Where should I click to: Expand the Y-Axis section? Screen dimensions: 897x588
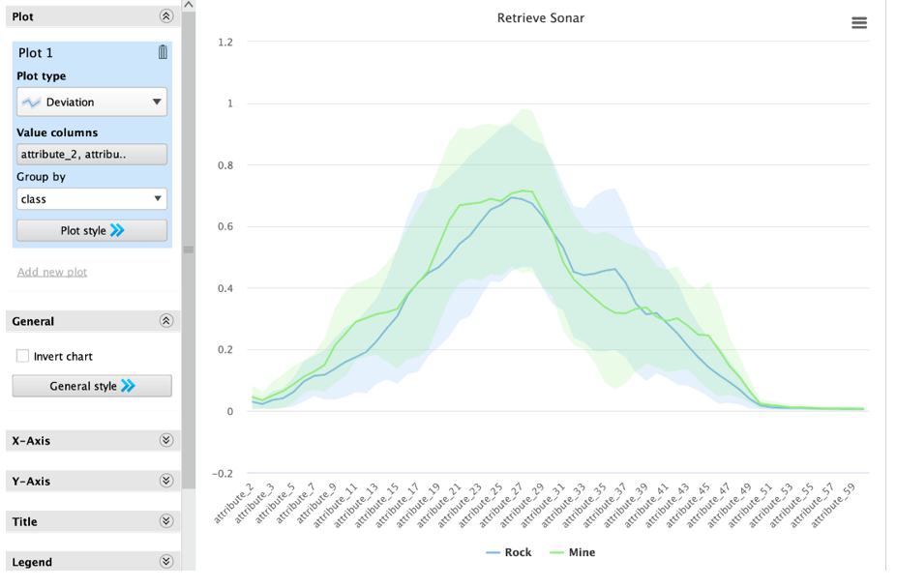pyautogui.click(x=165, y=481)
